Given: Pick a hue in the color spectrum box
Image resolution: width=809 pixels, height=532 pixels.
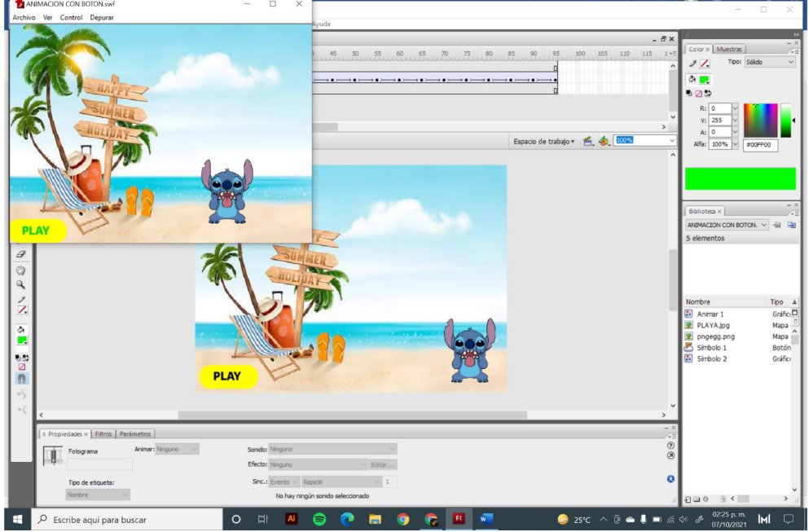Looking at the screenshot, I should (x=760, y=121).
